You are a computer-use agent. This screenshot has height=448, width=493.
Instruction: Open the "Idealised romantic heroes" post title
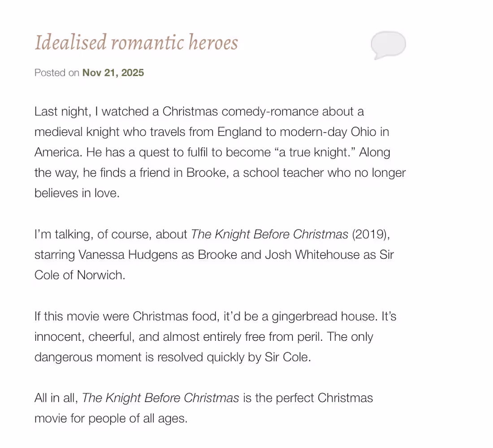point(136,43)
